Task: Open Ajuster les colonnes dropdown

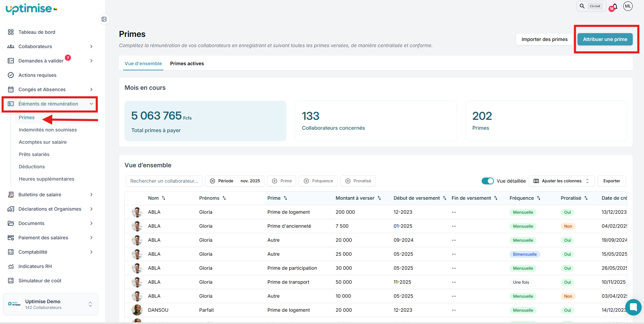Action: click(x=561, y=181)
